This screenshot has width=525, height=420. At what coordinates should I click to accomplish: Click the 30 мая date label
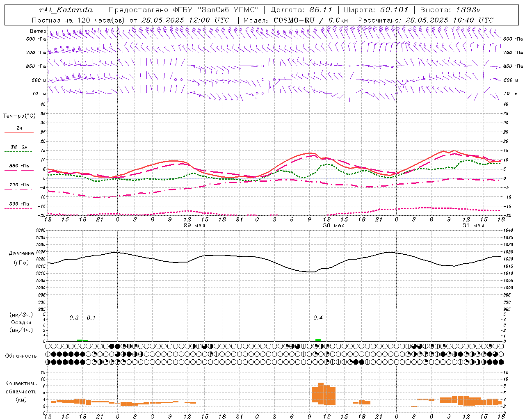coord(334,226)
